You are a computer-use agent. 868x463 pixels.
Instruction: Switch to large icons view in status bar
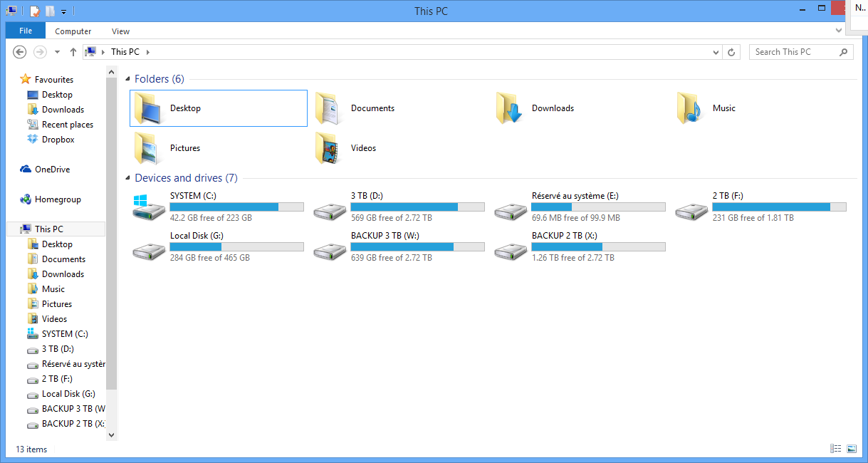click(x=852, y=449)
